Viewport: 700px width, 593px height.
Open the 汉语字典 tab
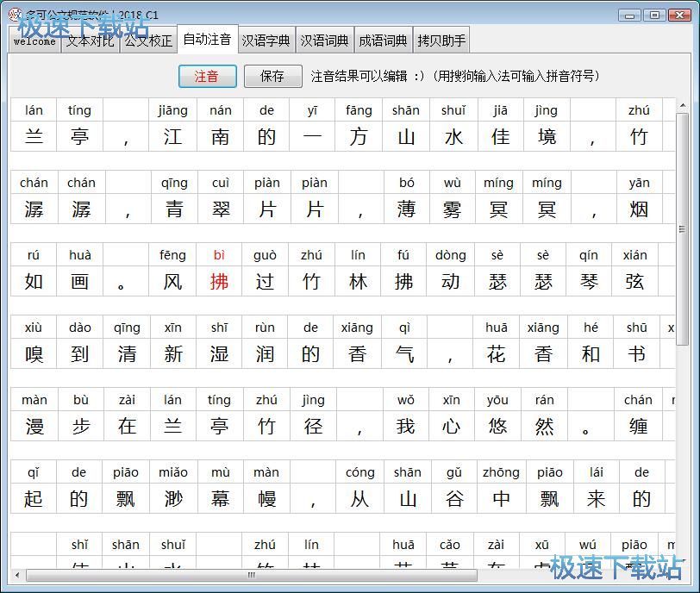coord(266,41)
